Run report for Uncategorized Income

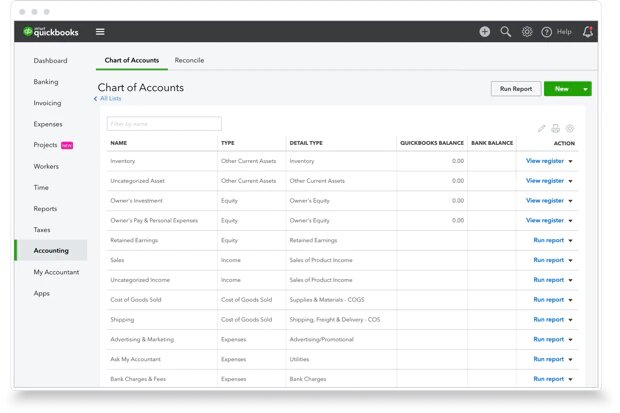click(x=548, y=280)
